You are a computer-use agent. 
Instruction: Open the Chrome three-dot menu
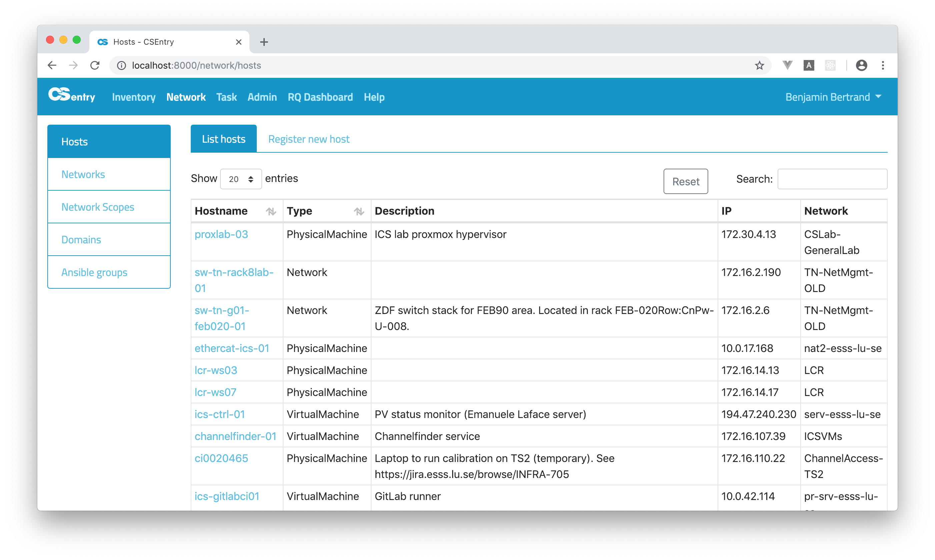click(x=883, y=65)
